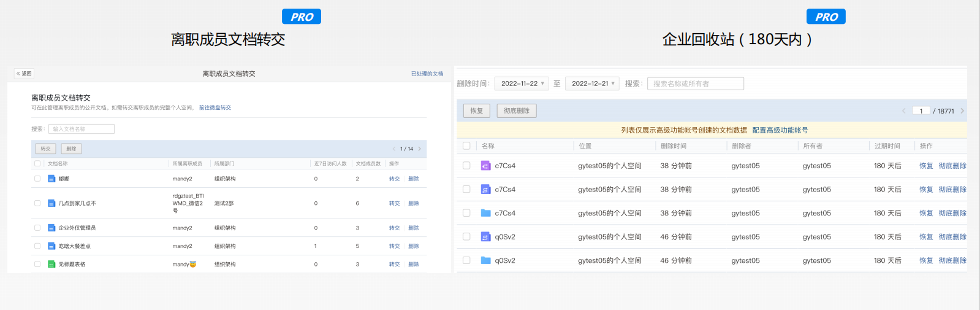Select all recycle bin items via 名称 checkbox
Image resolution: width=980 pixels, height=310 pixels.
pos(466,146)
